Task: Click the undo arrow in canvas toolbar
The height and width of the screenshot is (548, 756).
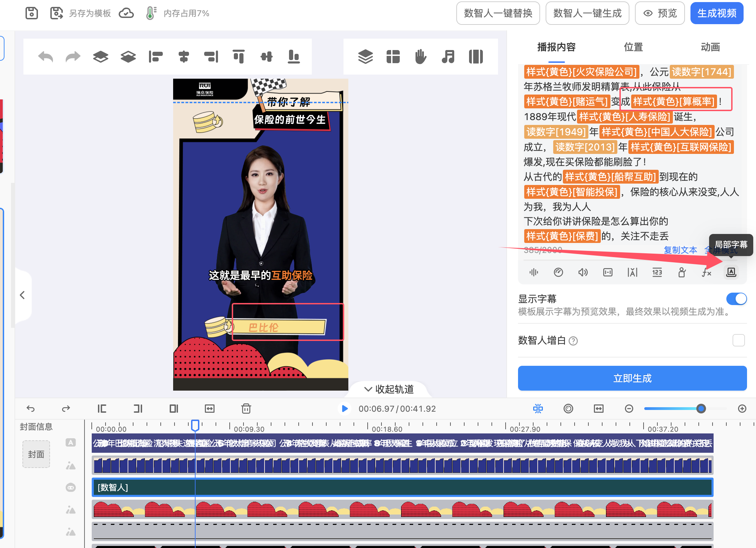Action: (46, 57)
